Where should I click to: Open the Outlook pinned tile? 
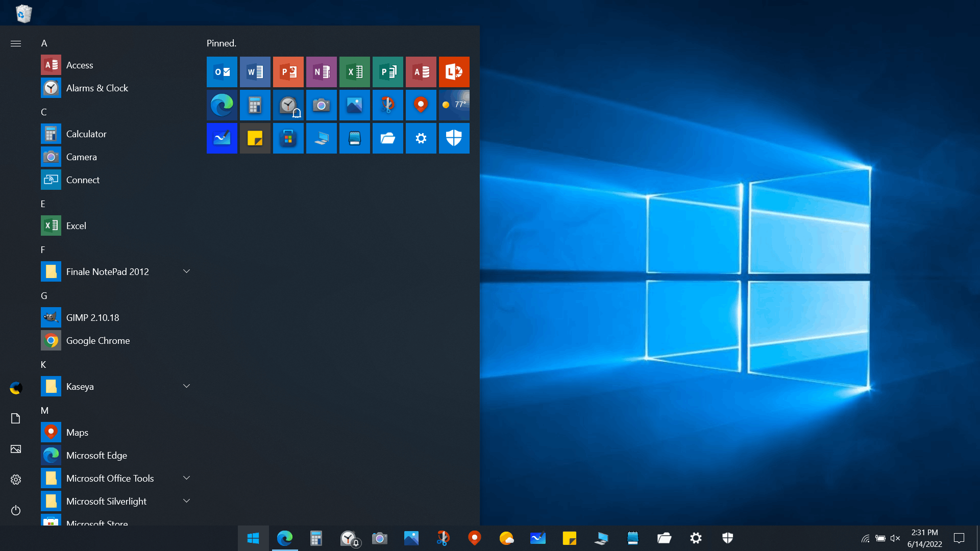pos(222,72)
